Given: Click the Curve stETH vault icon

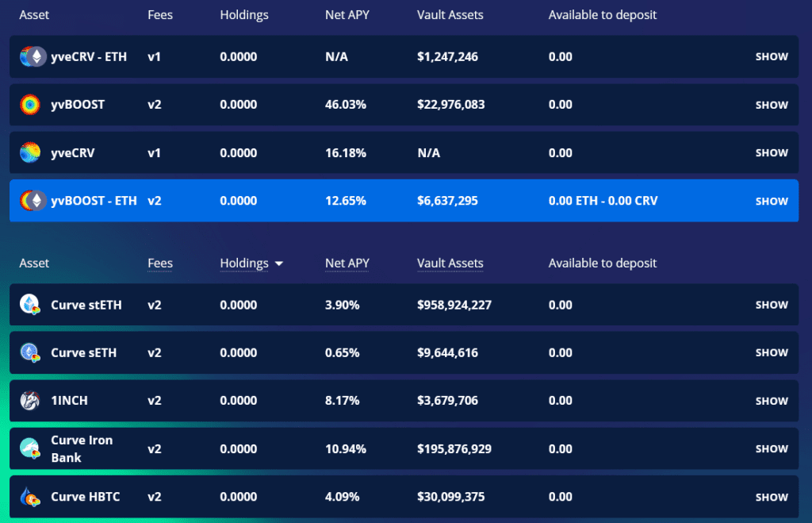Looking at the screenshot, I should click(30, 305).
